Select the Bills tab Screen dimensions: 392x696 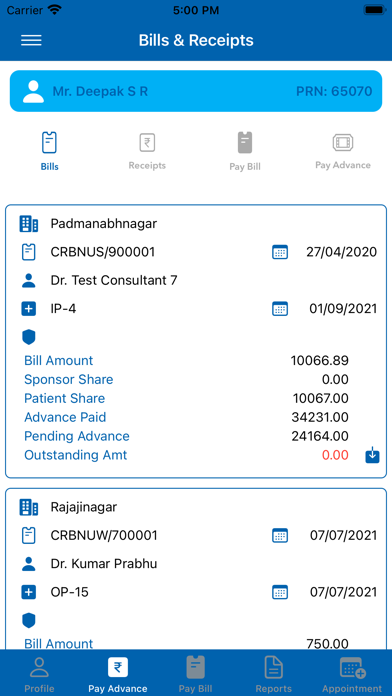(x=49, y=151)
